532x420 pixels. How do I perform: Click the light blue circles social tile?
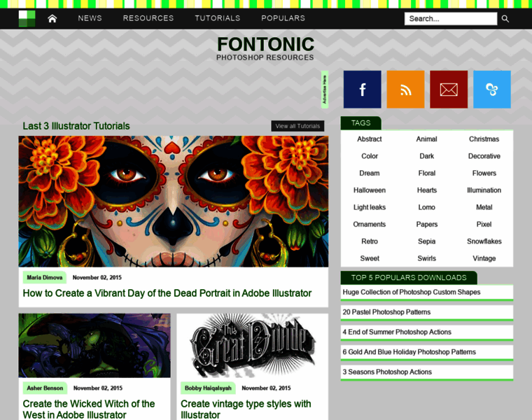pyautogui.click(x=491, y=90)
